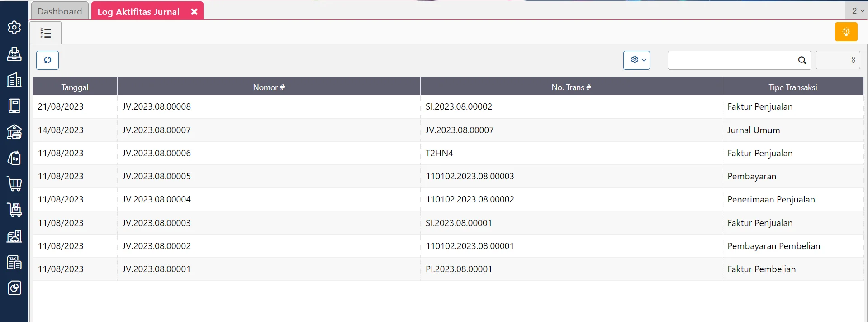
Task: Switch to the Dashboard tab
Action: click(x=60, y=11)
